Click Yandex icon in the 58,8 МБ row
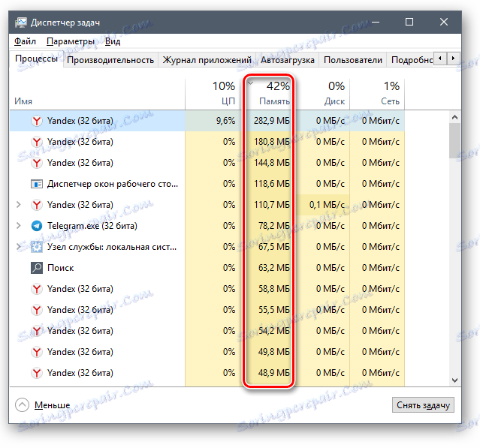This screenshot has width=480, height=448. click(37, 289)
